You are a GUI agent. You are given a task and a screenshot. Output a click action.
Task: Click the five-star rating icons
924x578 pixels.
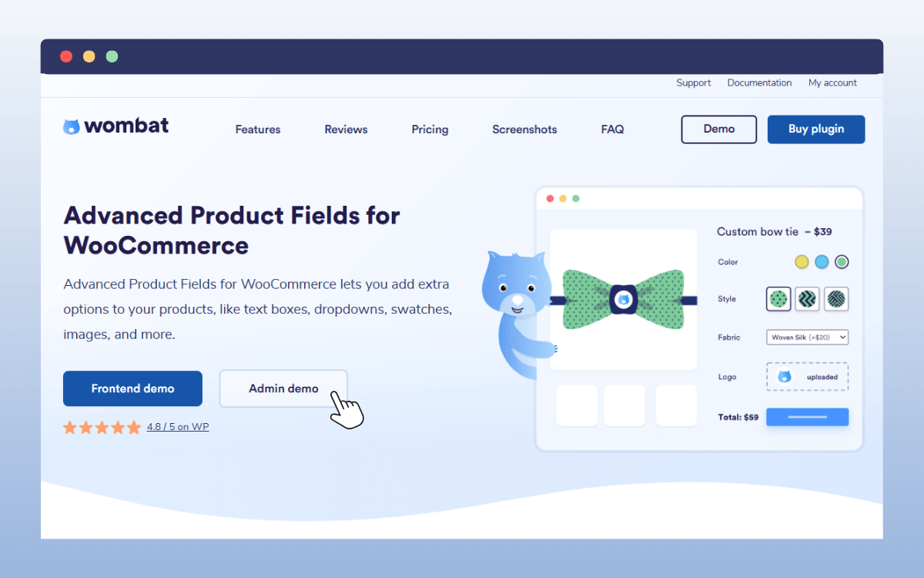pos(102,427)
